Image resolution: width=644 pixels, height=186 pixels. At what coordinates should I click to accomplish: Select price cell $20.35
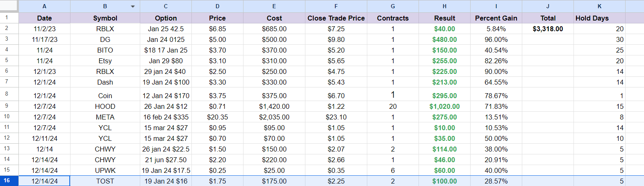point(217,117)
